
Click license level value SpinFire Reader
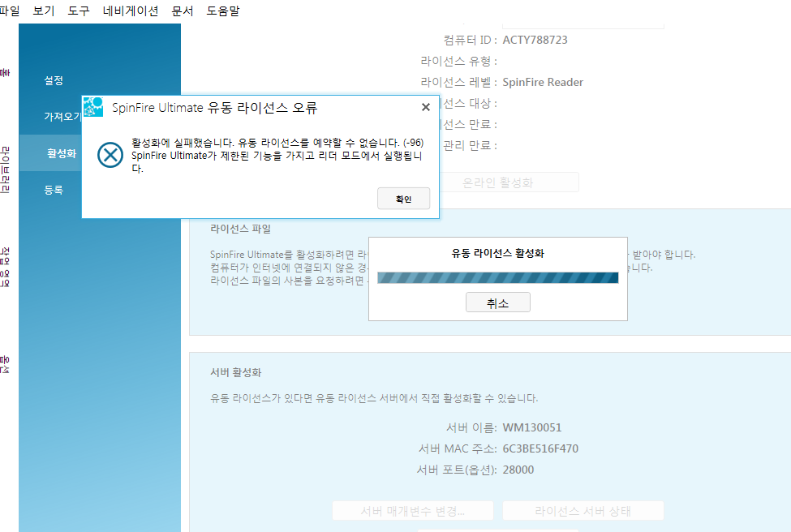point(543,82)
